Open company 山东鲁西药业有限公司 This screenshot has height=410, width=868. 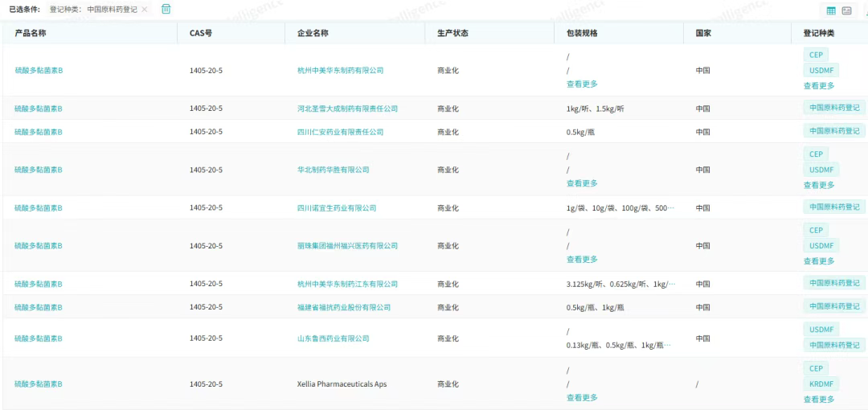[x=333, y=338]
